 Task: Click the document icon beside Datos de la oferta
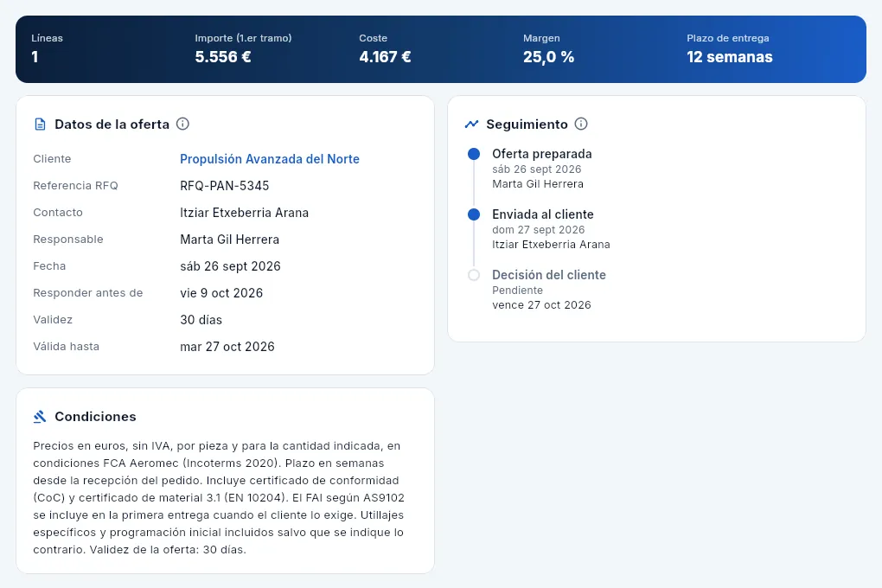40,125
